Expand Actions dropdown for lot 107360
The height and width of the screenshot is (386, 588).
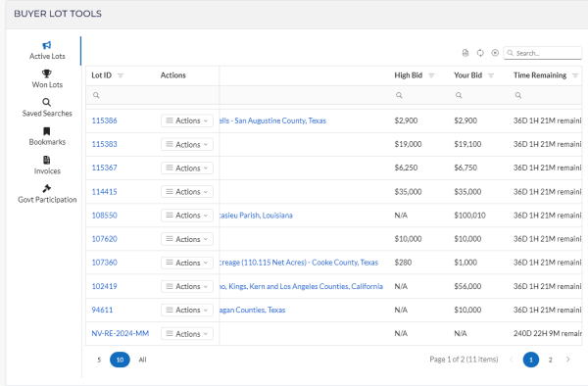[x=187, y=263]
